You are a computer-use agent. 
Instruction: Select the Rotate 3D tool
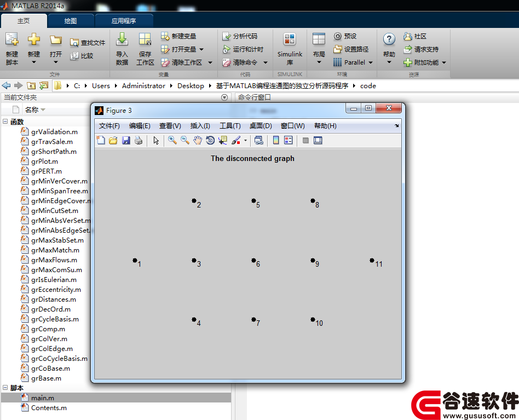(x=210, y=140)
